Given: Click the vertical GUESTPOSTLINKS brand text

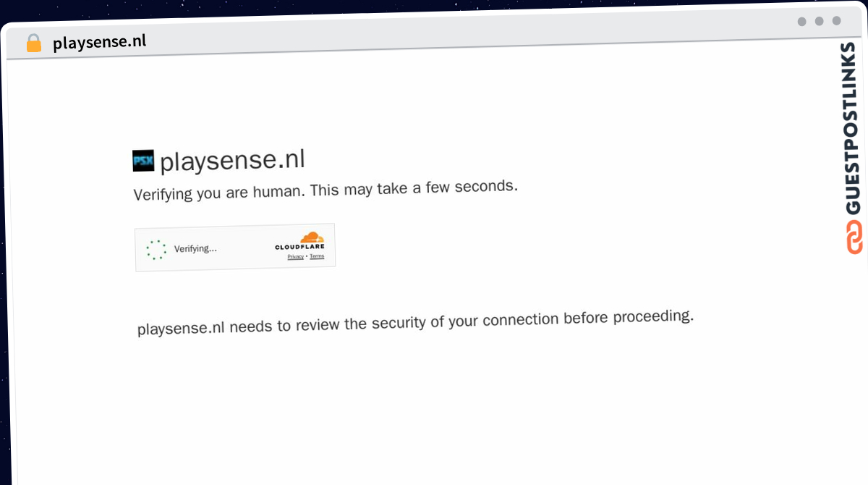Looking at the screenshot, I should [x=853, y=129].
